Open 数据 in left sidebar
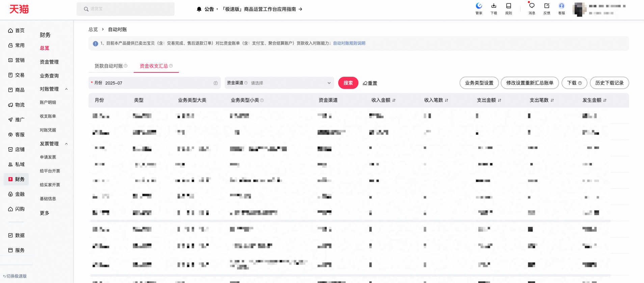Screen dimensions: 644x283 coord(16,235)
